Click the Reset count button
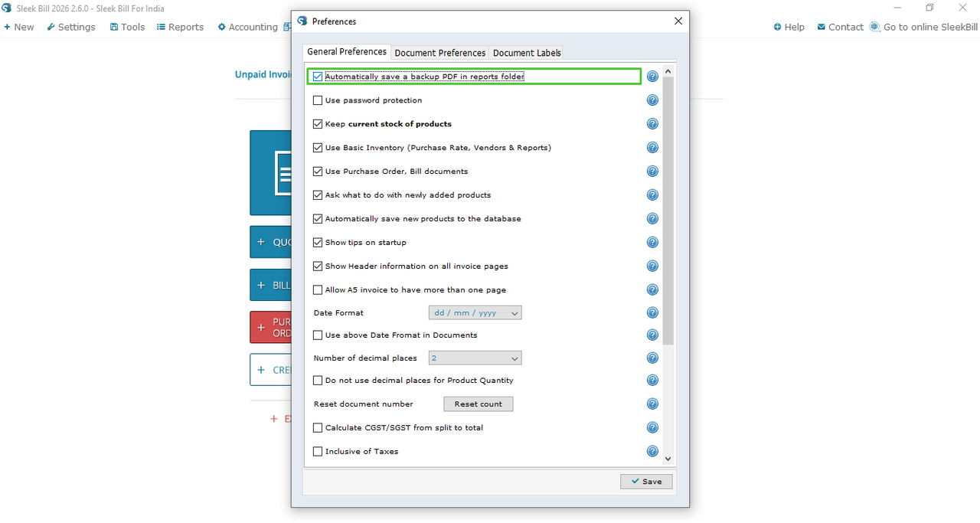980x523 pixels. (479, 404)
